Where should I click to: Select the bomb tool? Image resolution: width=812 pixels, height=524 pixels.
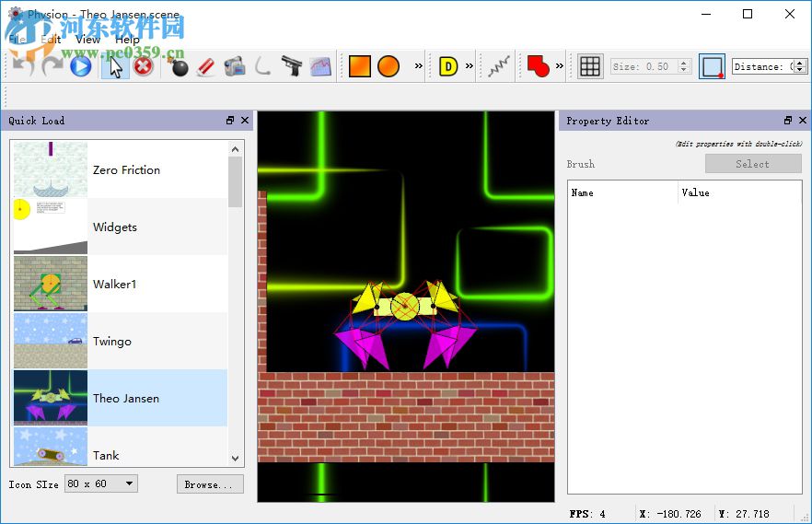click(x=178, y=66)
